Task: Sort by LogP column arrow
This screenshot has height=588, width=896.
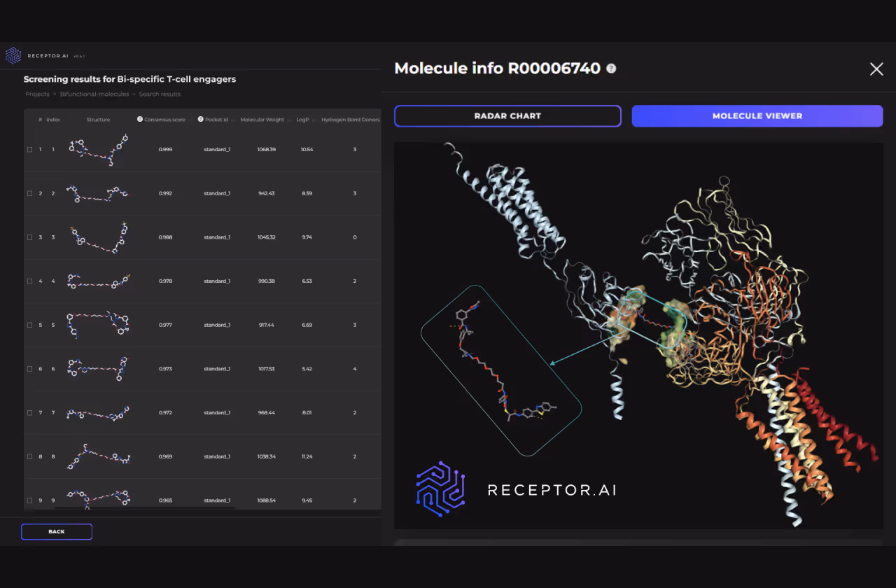Action: pos(314,120)
